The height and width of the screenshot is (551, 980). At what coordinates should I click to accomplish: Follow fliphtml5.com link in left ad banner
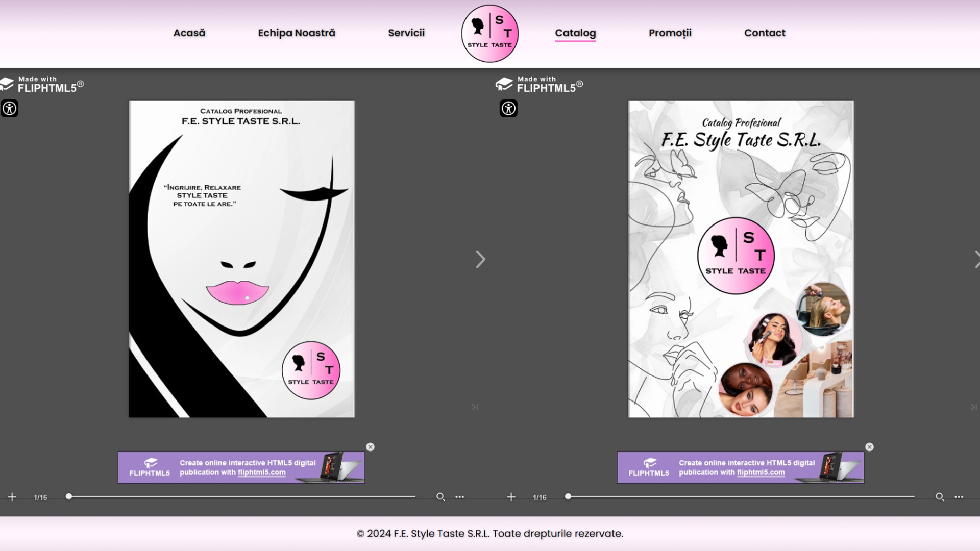262,472
